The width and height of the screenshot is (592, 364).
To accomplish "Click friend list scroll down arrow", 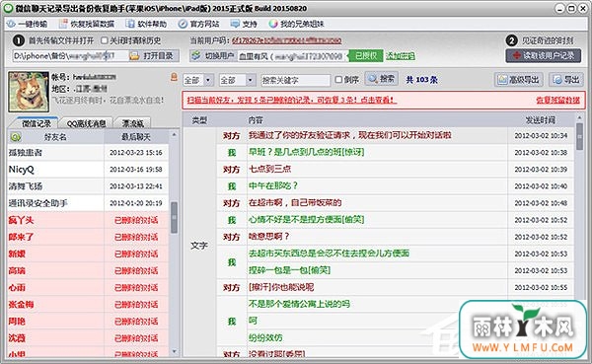I will tap(174, 351).
